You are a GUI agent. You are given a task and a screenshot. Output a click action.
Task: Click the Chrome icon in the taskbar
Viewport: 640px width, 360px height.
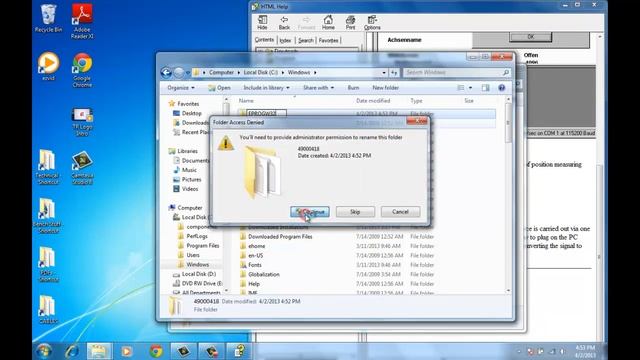click(156, 351)
